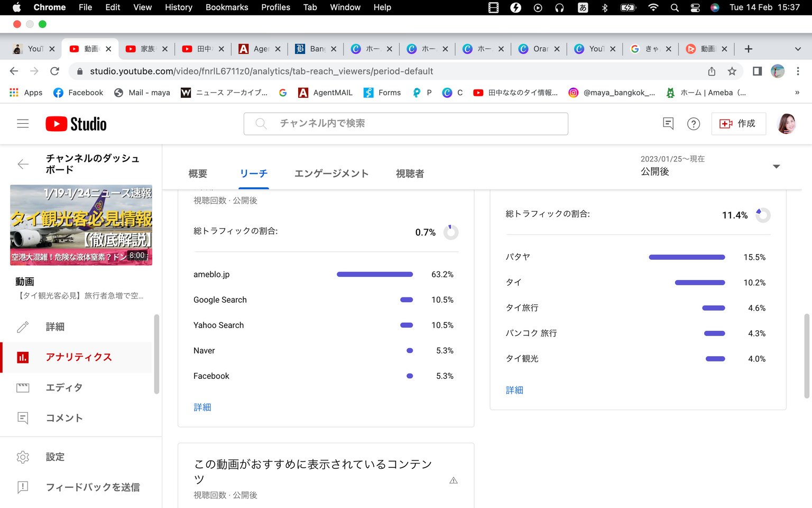Open the Editor icon in sidebar
Screen dimensions: 812x508
tap(23, 388)
